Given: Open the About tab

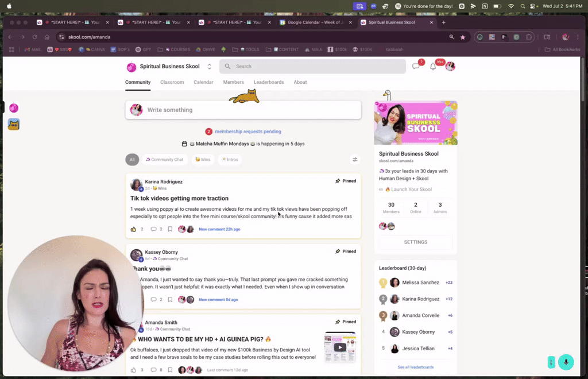Looking at the screenshot, I should pos(300,82).
